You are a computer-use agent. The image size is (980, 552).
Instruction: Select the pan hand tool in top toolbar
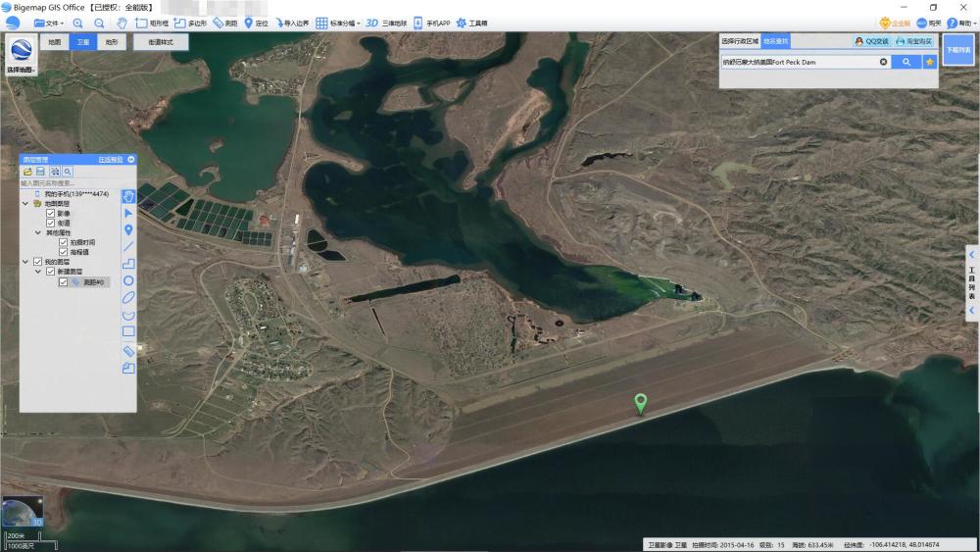(x=122, y=24)
